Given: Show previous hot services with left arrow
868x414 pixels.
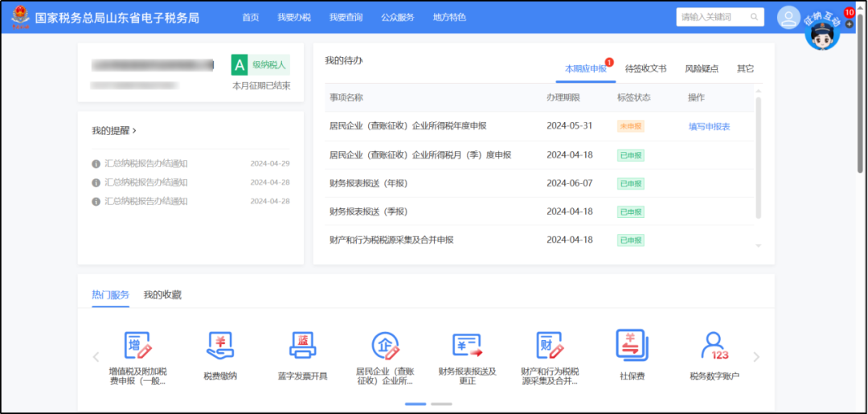Looking at the screenshot, I should (x=96, y=357).
